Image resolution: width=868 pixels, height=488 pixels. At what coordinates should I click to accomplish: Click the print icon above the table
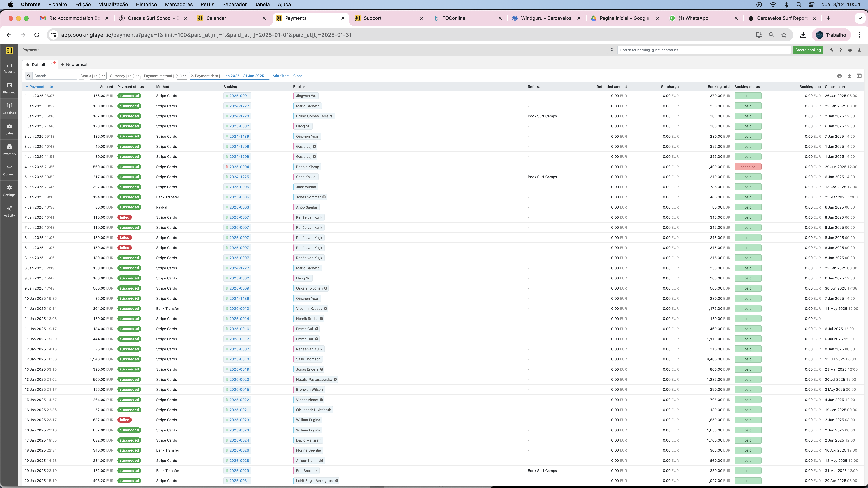(839, 76)
